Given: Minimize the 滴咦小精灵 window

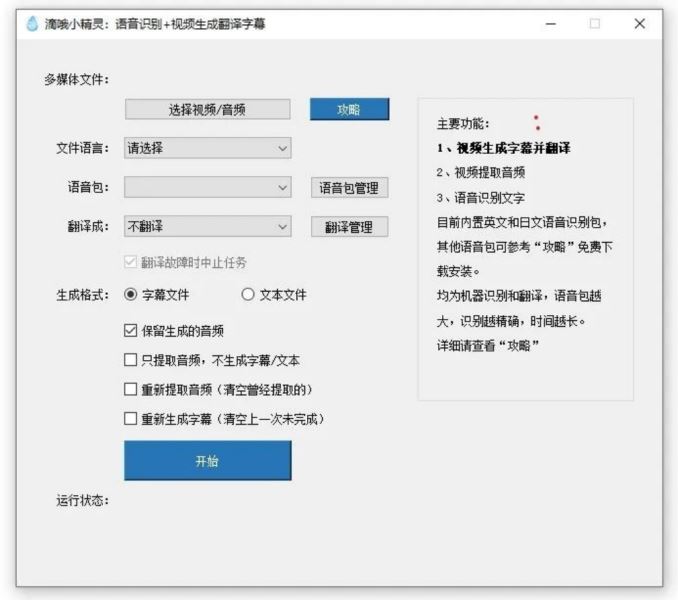Looking at the screenshot, I should [550, 24].
